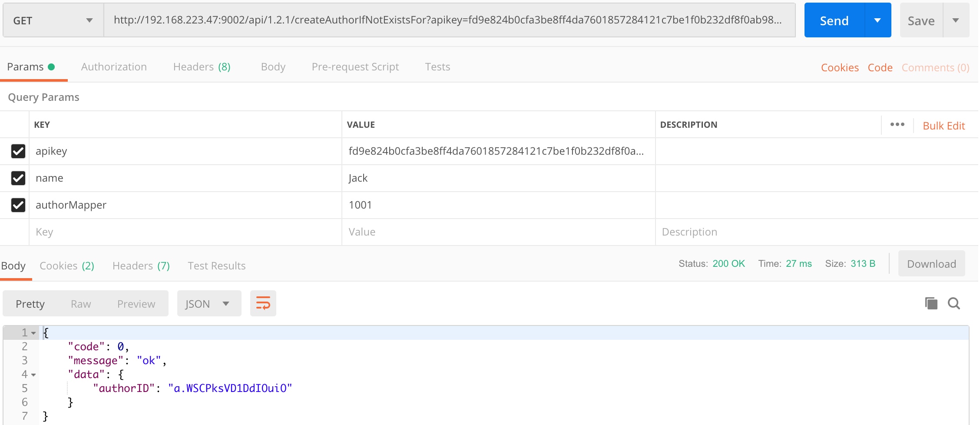The width and height of the screenshot is (980, 425).
Task: Disable the name parameter Jack
Action: point(18,178)
